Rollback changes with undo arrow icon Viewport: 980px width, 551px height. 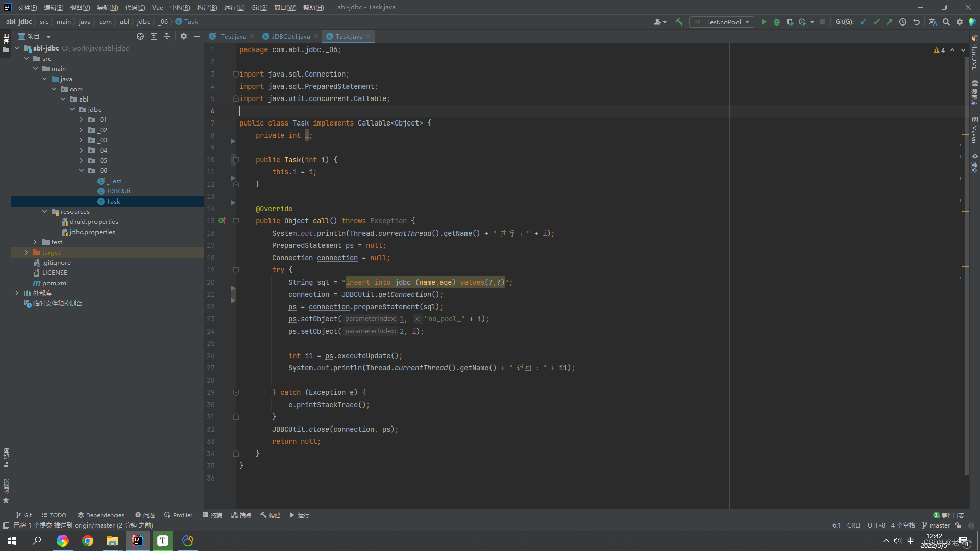tap(916, 22)
